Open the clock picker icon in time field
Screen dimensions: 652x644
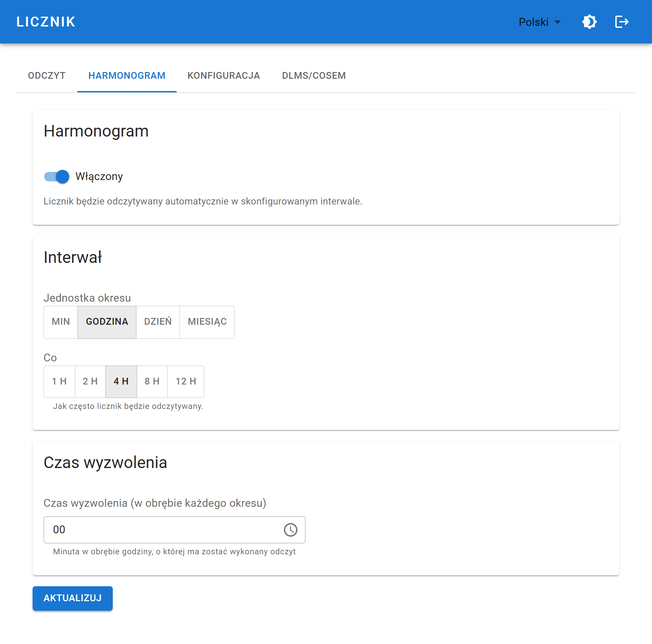tap(290, 530)
